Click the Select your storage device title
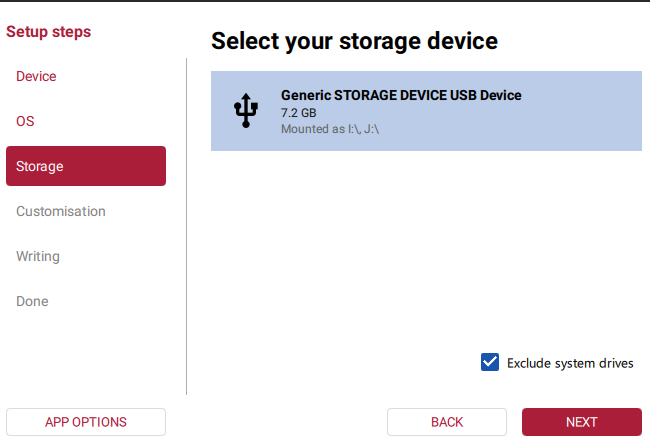The height and width of the screenshot is (438, 650). (354, 41)
